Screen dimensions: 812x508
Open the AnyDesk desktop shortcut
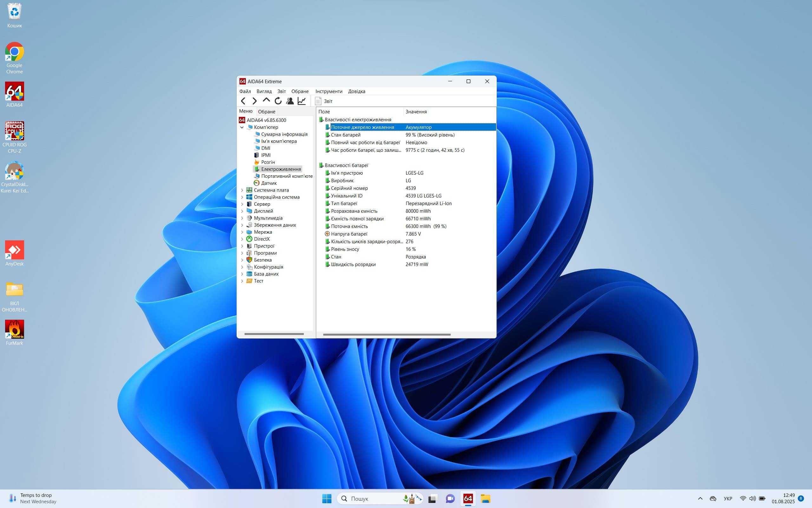click(x=14, y=253)
